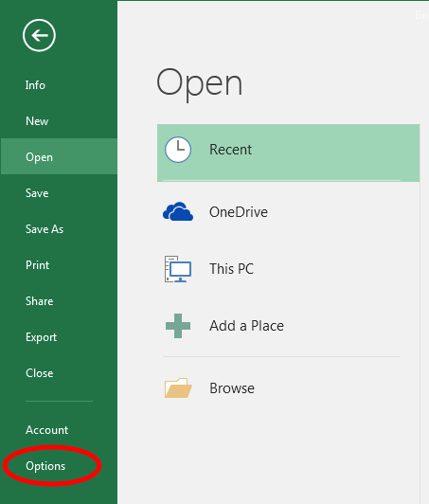Click the This PC computer icon
Screen dimensions: 429x504
(178, 269)
